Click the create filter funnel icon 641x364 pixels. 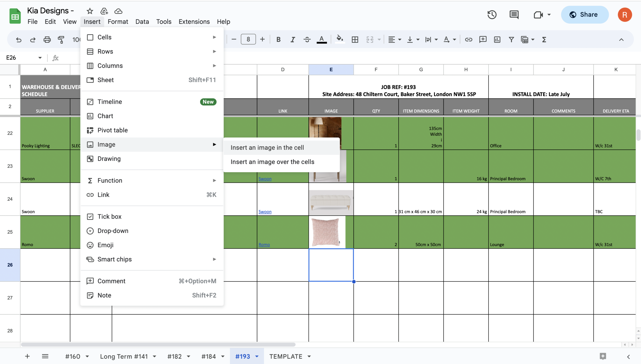(x=511, y=40)
